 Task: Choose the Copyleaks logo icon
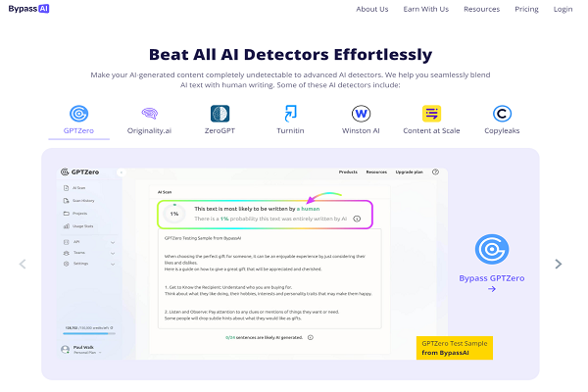502,114
